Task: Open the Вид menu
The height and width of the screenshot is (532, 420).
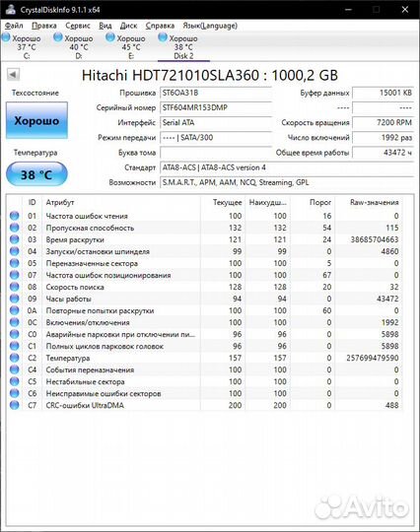Action: pyautogui.click(x=105, y=26)
